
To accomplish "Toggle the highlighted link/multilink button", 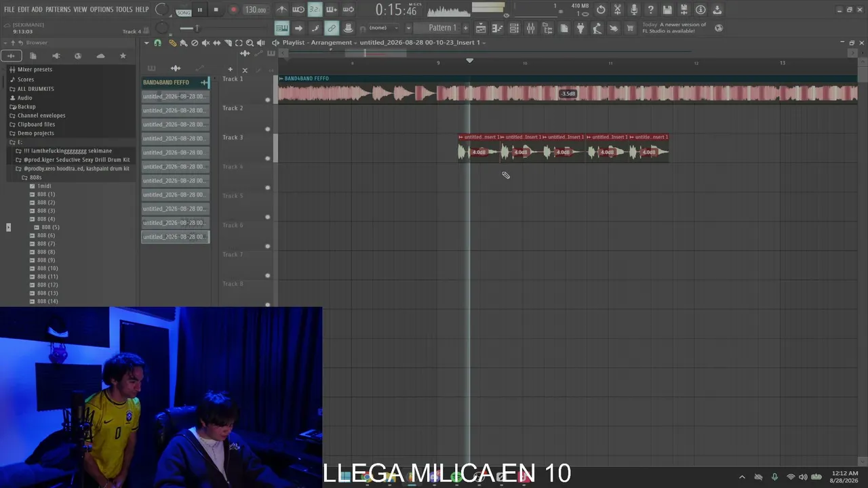I will point(332,28).
